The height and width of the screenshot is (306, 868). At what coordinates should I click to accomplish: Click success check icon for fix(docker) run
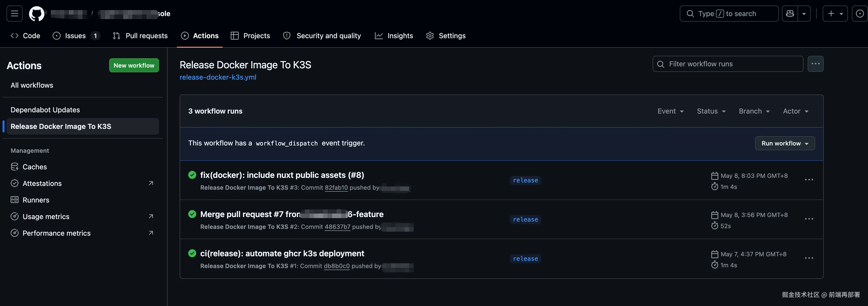pyautogui.click(x=192, y=175)
